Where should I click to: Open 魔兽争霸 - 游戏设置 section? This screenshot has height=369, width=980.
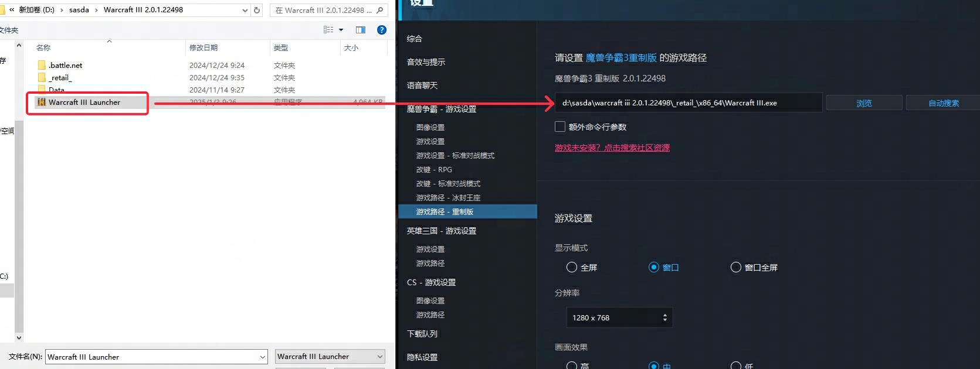pos(442,109)
